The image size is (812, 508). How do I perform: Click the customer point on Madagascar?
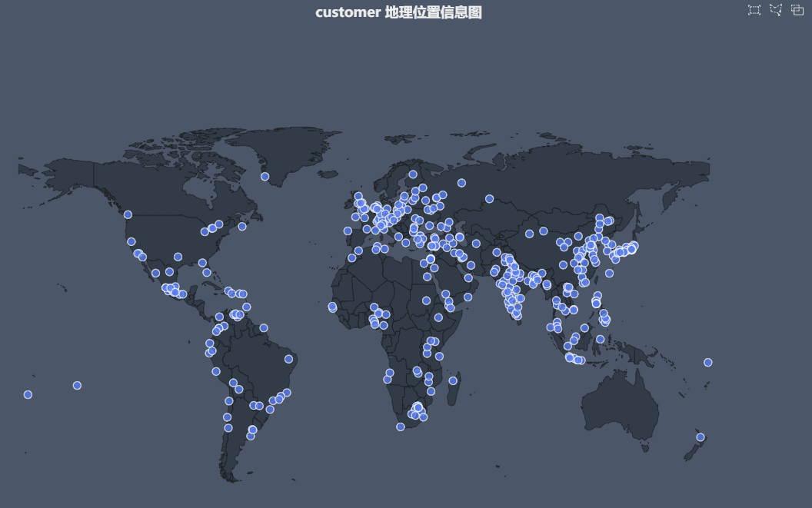(453, 380)
